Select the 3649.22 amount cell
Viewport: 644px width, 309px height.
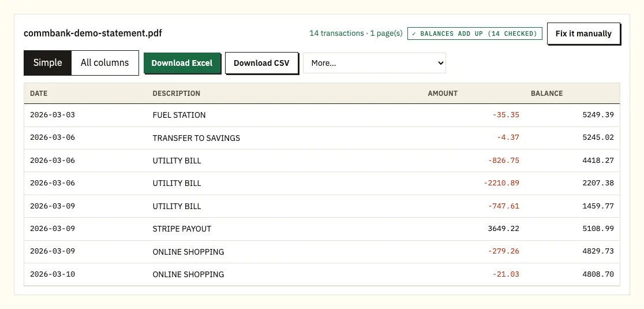pos(504,229)
